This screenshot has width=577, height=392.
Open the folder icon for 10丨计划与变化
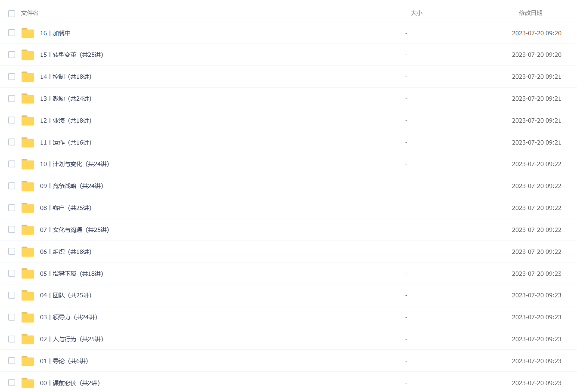pos(28,164)
